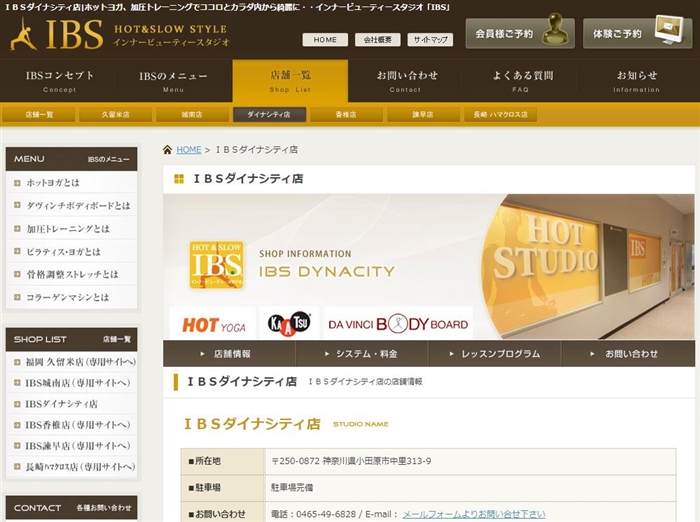Open the お知らせ Information menu
This screenshot has height=522, width=700.
637,81
